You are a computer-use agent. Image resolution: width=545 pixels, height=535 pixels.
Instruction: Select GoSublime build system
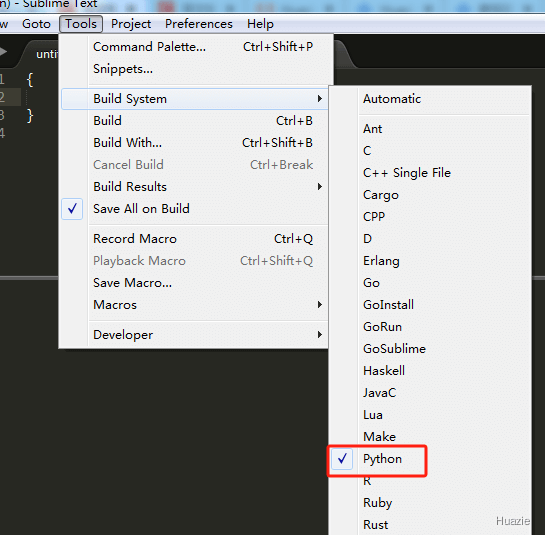coord(394,349)
